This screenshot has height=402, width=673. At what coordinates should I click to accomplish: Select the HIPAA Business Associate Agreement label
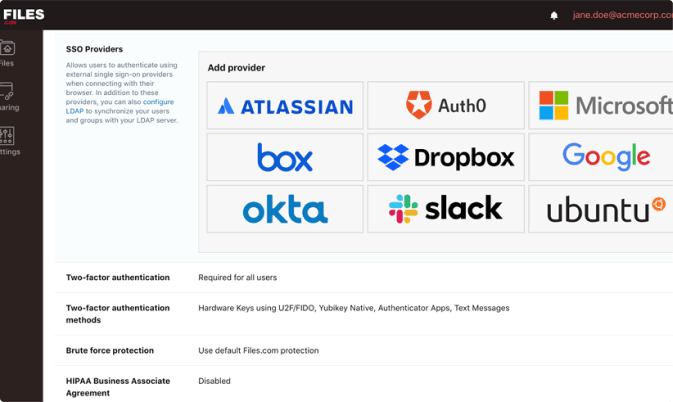pyautogui.click(x=118, y=387)
